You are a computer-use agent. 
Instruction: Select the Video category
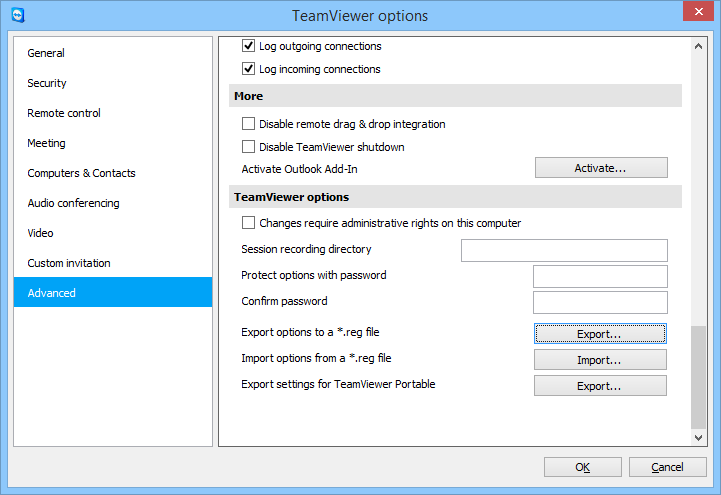(113, 233)
